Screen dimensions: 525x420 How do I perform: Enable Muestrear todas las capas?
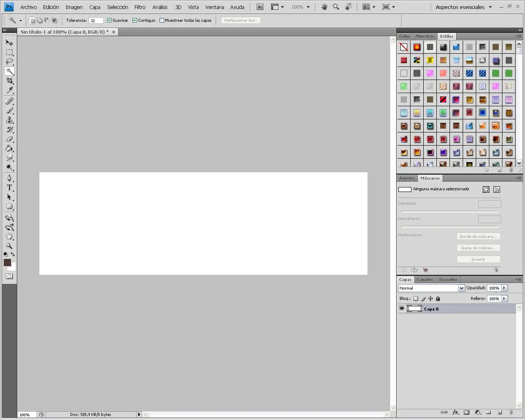click(162, 21)
